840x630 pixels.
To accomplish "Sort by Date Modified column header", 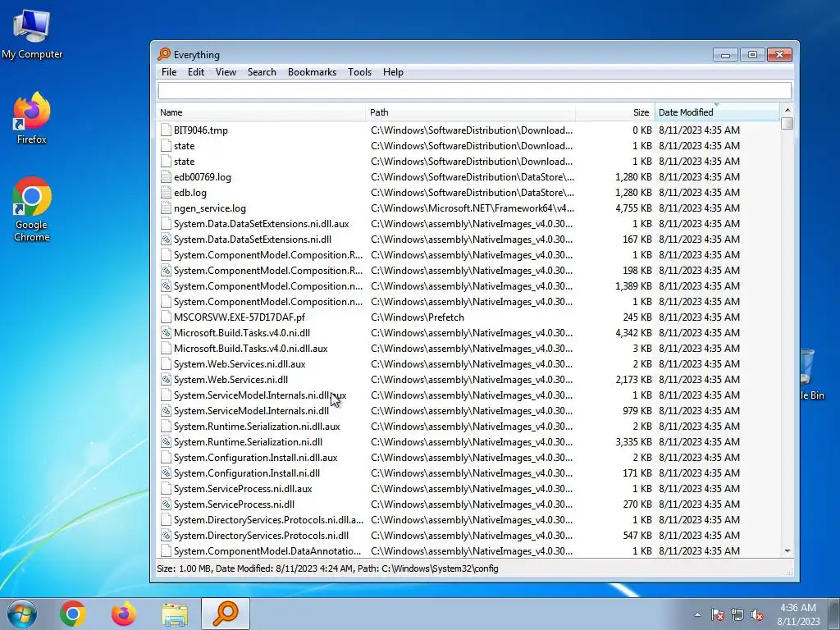I will [x=717, y=112].
